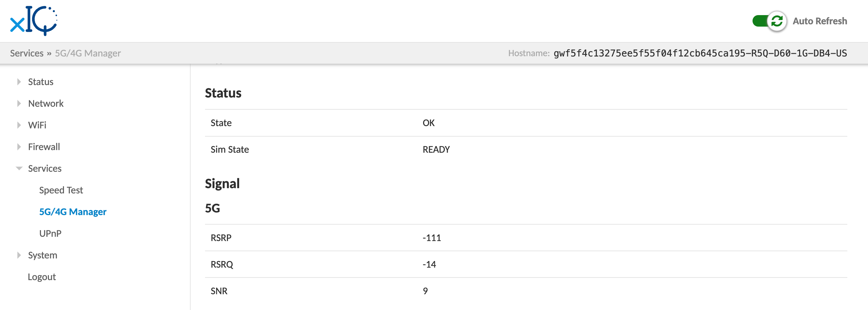Click the 5G/4G Manager breadcrumb text
This screenshot has width=868, height=310.
[x=88, y=53]
